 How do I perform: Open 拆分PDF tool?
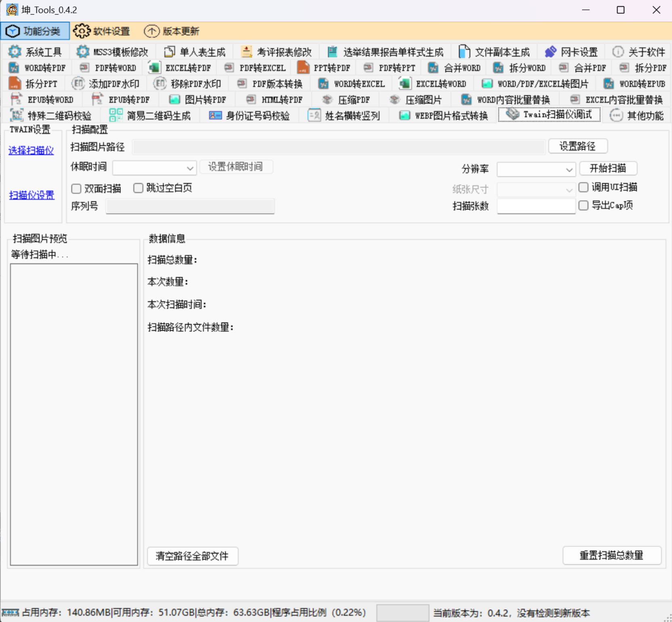click(643, 67)
